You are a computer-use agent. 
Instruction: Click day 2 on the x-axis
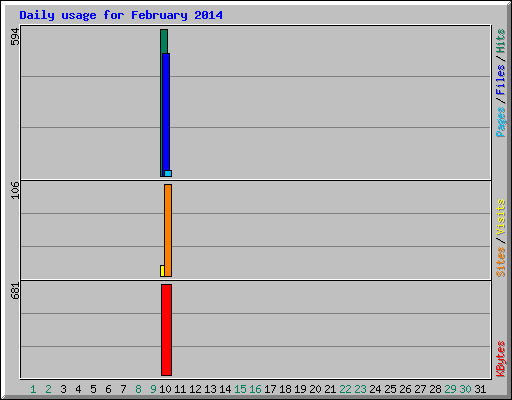pos(48,389)
